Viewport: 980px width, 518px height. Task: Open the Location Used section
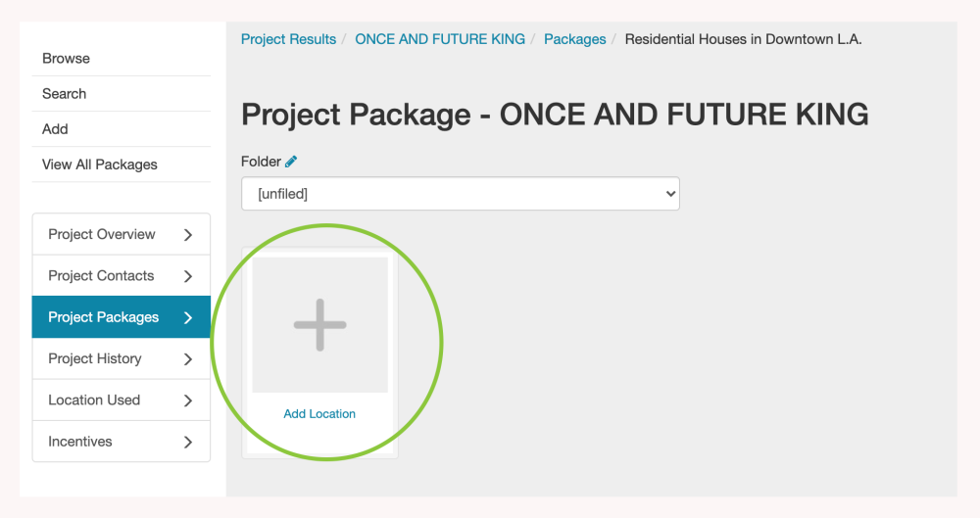[94, 400]
